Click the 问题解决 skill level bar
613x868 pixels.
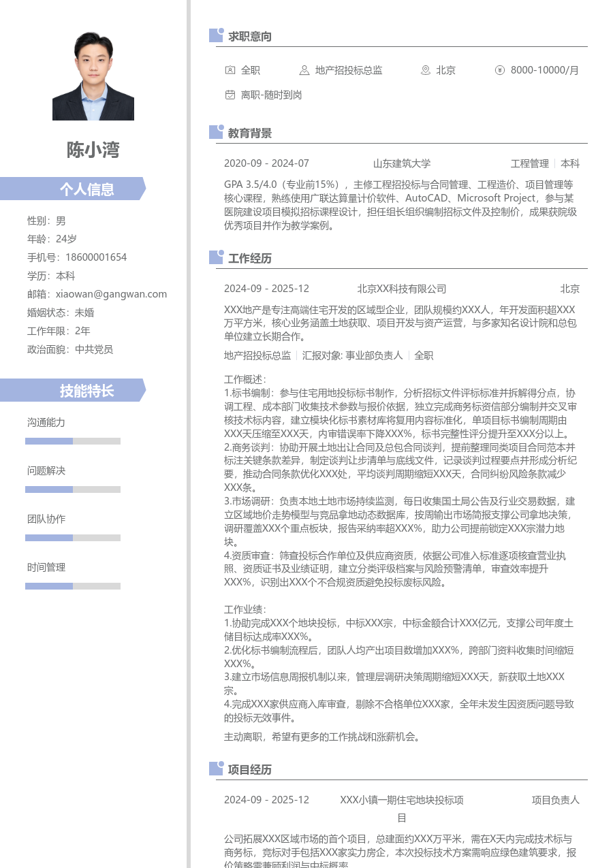click(x=73, y=489)
